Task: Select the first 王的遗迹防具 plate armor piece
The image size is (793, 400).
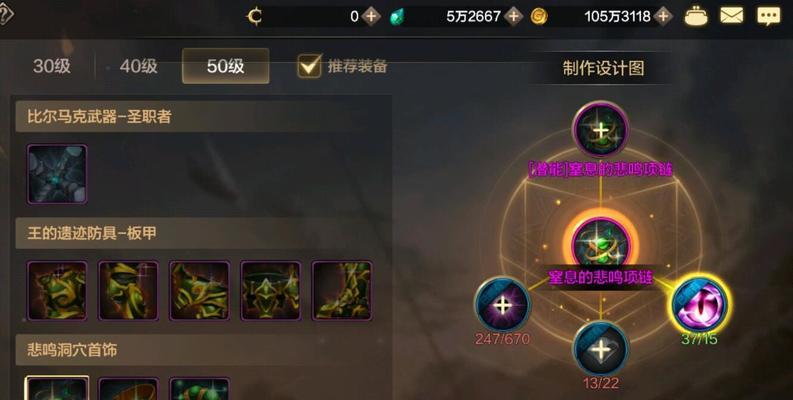Action: point(57,291)
